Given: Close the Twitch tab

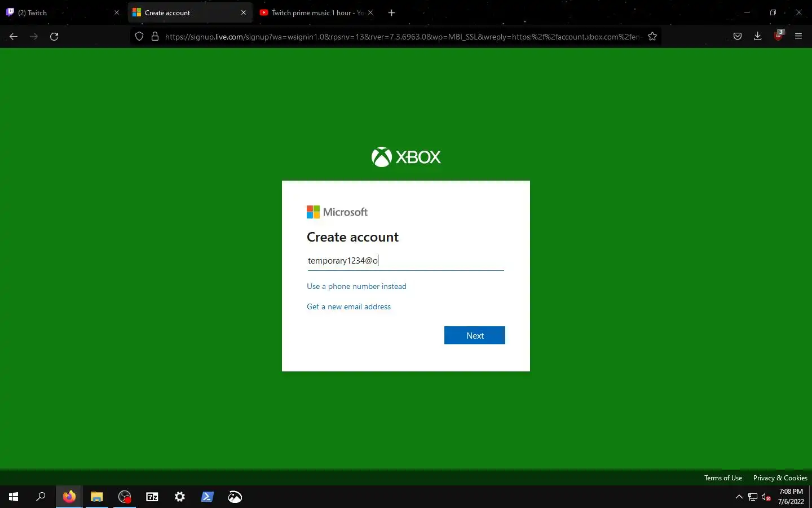Looking at the screenshot, I should [x=117, y=12].
